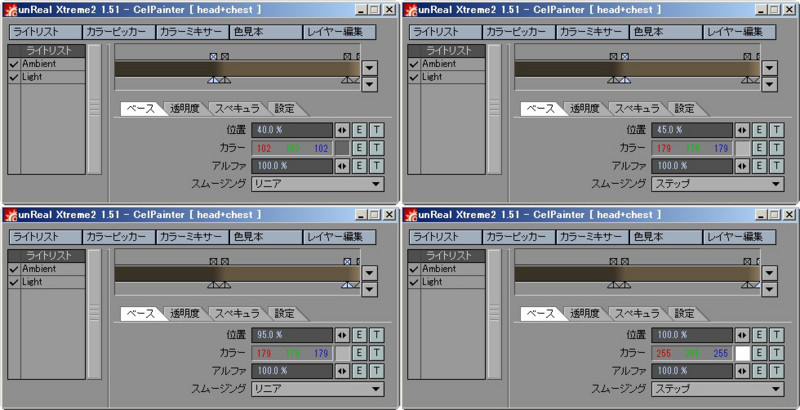This screenshot has width=800, height=410.
Task: Open スムージング dropdown showing リニア in 95.0 % window
Action: pyautogui.click(x=317, y=389)
